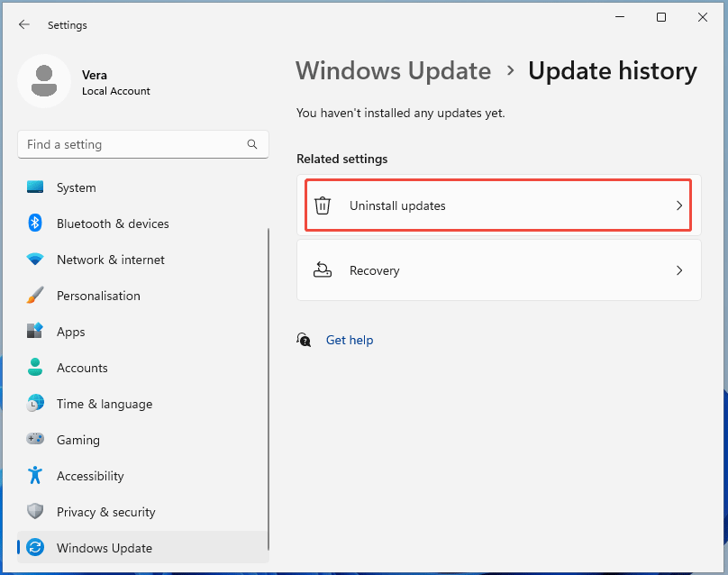This screenshot has height=575, width=728.
Task: Click the Personalisation paintbrush icon
Action: [35, 296]
